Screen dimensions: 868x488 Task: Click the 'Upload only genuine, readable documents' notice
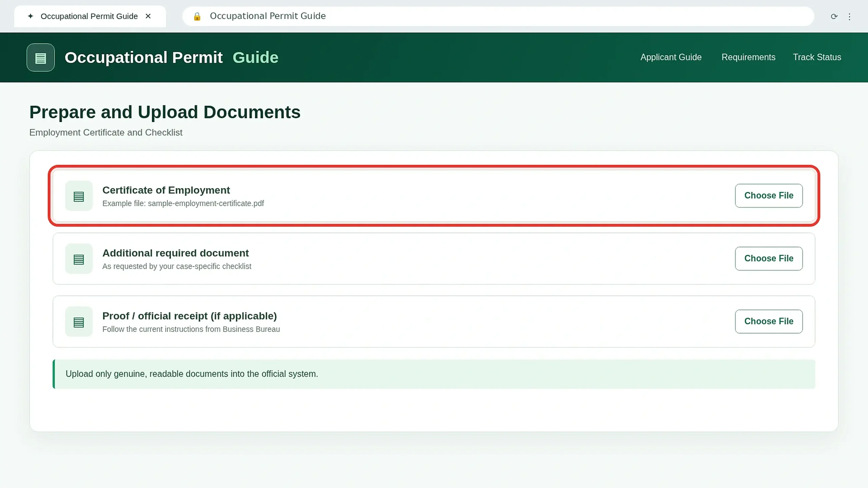[x=434, y=374]
